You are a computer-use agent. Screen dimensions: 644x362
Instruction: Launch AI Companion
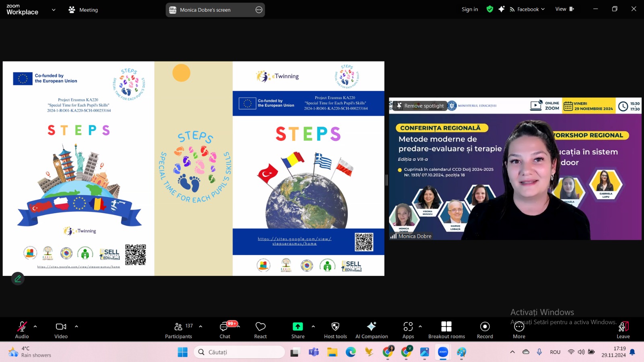pos(372,329)
